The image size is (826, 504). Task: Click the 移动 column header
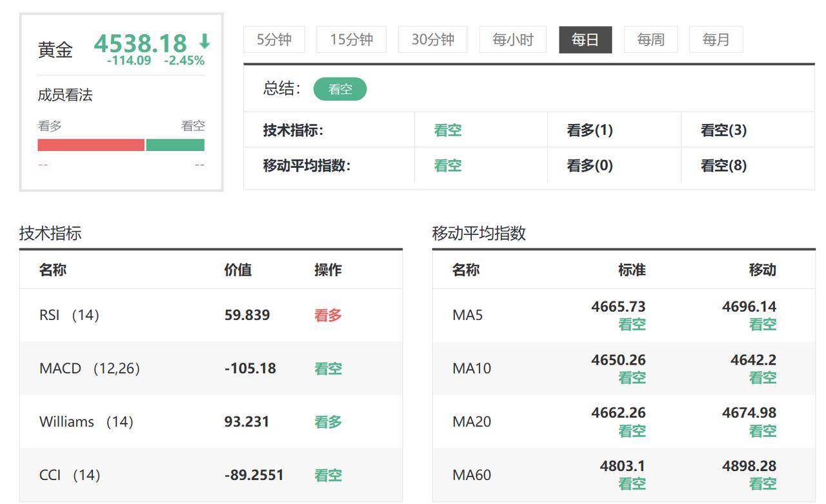pos(763,270)
